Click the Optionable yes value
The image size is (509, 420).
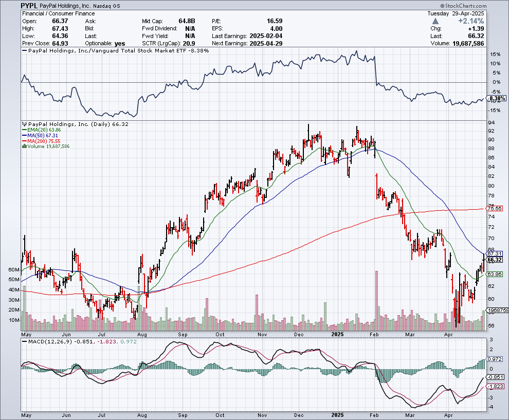click(x=120, y=44)
